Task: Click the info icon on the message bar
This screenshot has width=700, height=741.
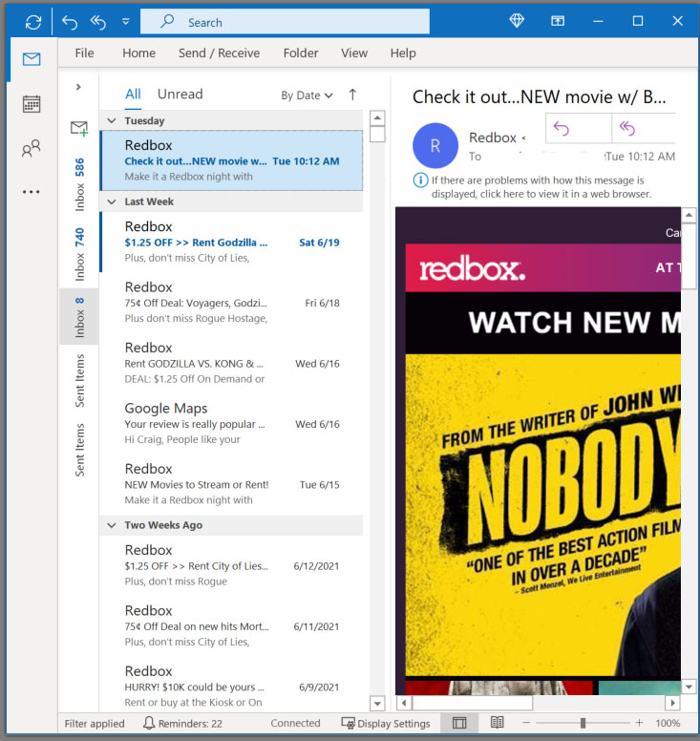Action: click(420, 180)
